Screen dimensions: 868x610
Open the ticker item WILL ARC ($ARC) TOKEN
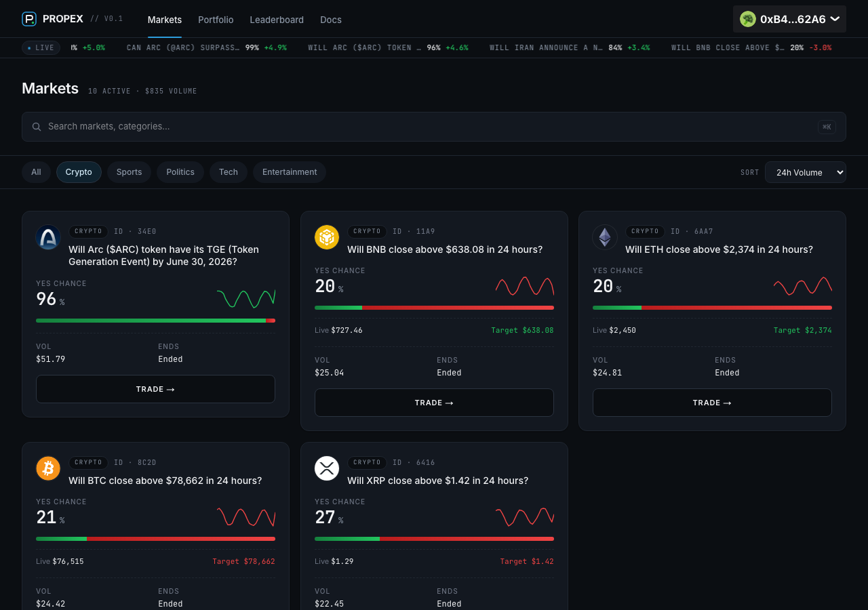388,47
